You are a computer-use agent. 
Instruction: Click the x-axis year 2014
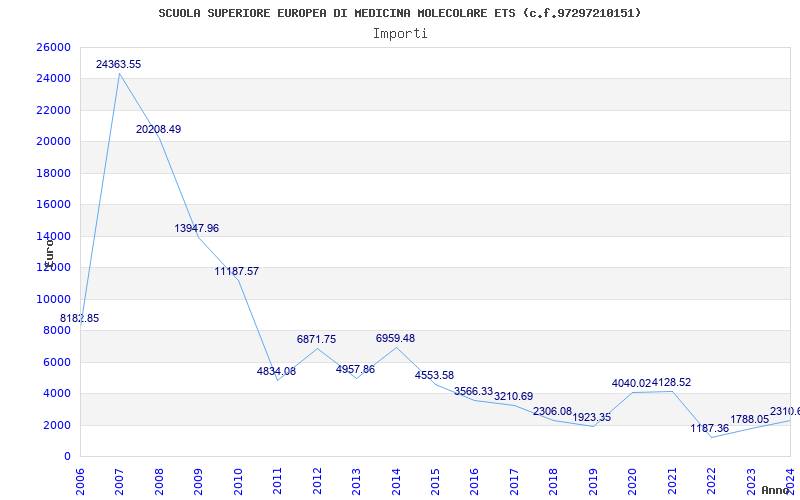(x=396, y=480)
